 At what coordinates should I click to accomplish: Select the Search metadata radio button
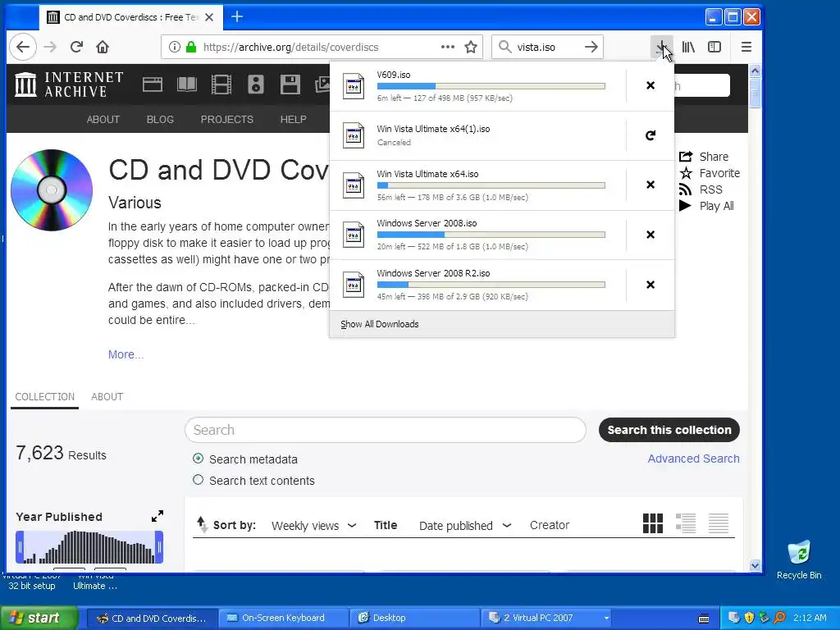pos(198,459)
